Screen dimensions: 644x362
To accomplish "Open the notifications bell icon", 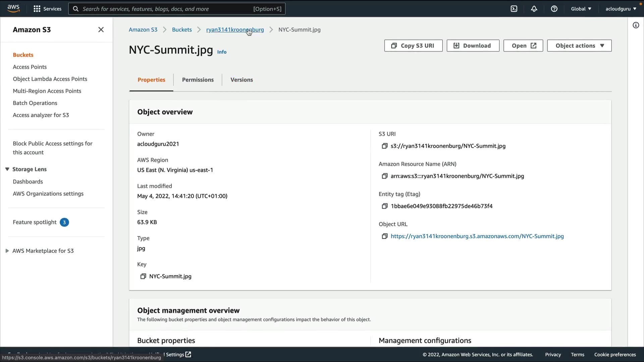I will tap(534, 9).
